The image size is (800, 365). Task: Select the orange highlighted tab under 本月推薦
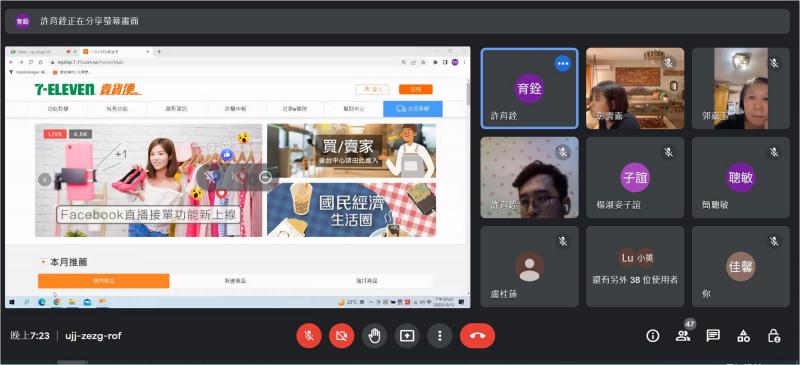click(x=104, y=281)
